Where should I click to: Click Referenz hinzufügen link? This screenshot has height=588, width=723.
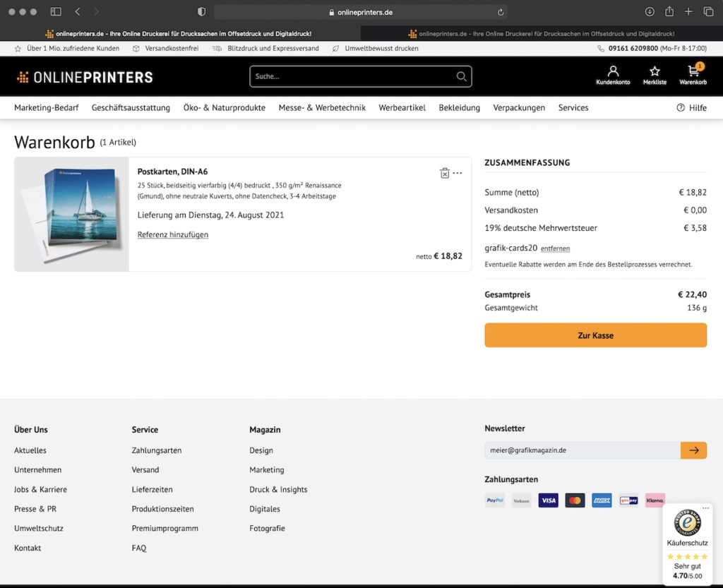tap(172, 234)
